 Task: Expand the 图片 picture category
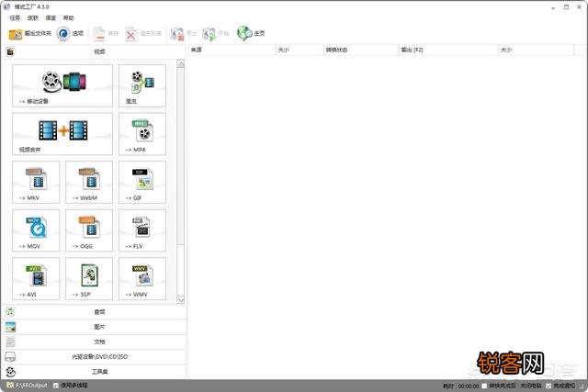pyautogui.click(x=98, y=327)
